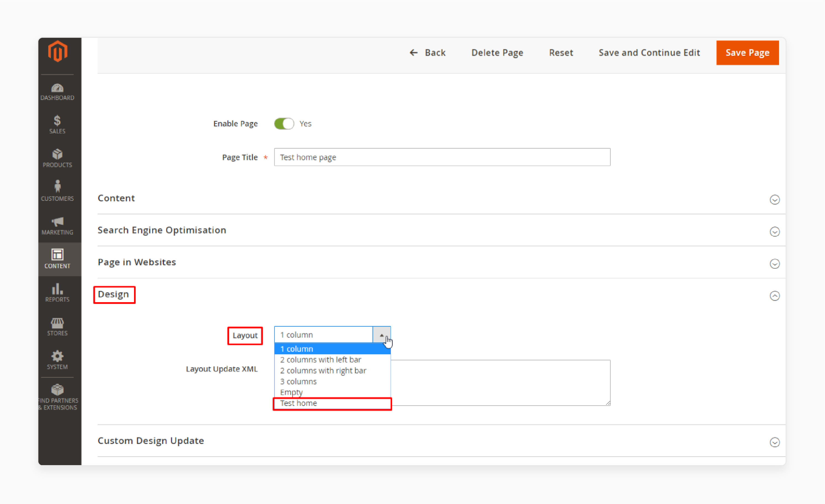The image size is (825, 504).
Task: Choose the Empty layout option
Action: 332,392
